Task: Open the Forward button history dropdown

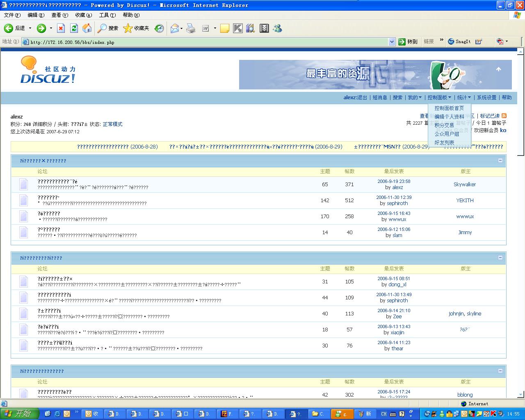Action: [x=51, y=28]
